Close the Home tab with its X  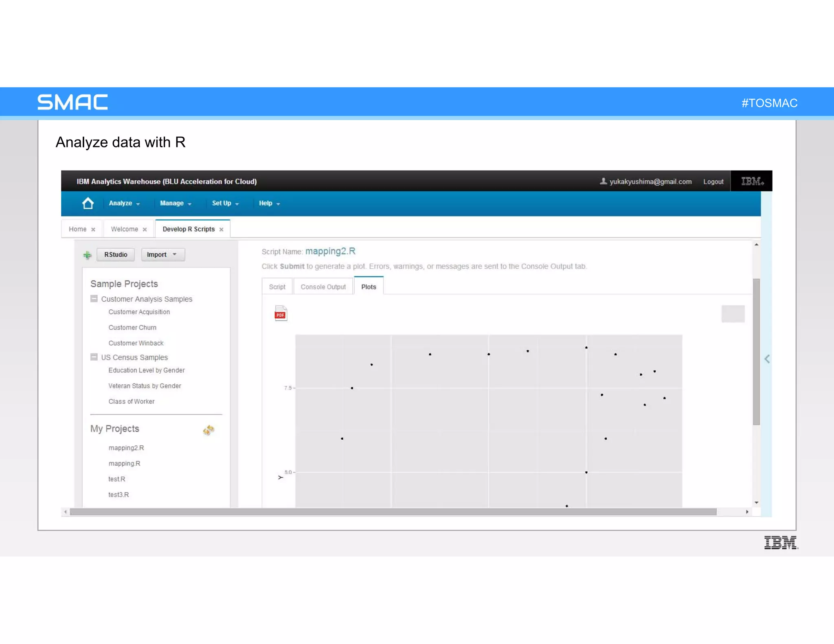tap(93, 230)
